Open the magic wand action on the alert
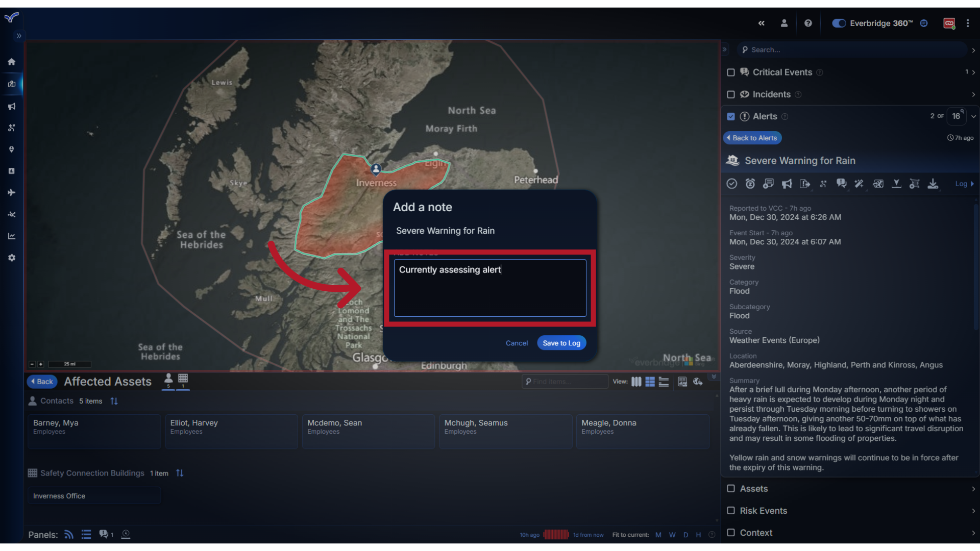 tap(860, 184)
